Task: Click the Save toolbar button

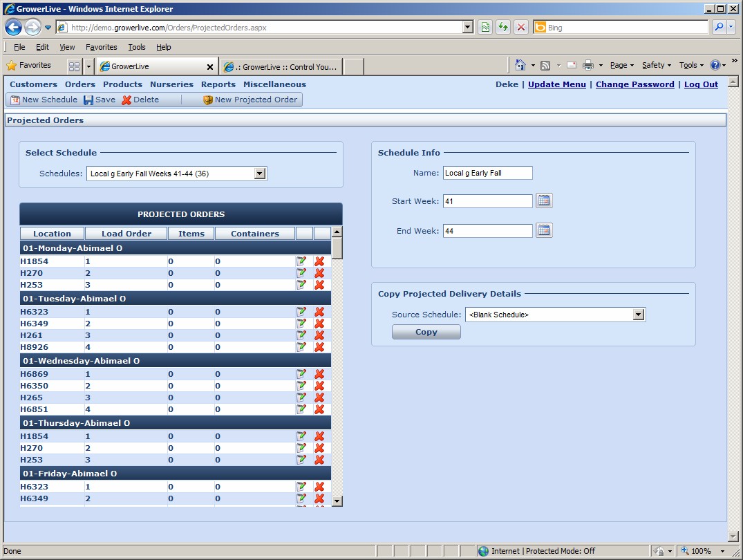Action: (x=100, y=100)
